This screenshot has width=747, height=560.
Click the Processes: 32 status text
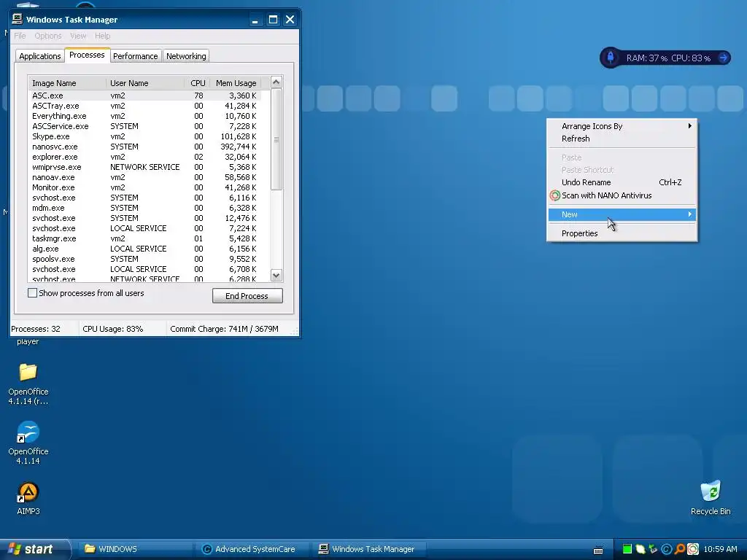36,329
